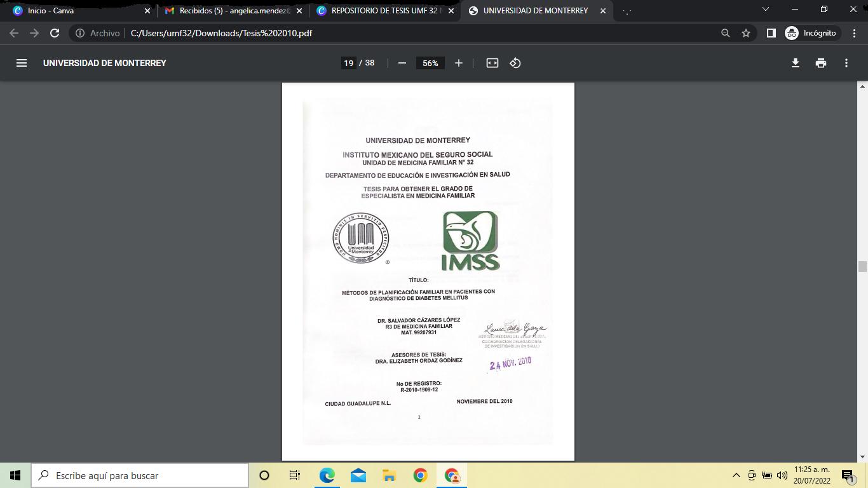Viewport: 868px width, 488px height.
Task: Open the PDF viewer more actions menu
Action: pos(846,63)
